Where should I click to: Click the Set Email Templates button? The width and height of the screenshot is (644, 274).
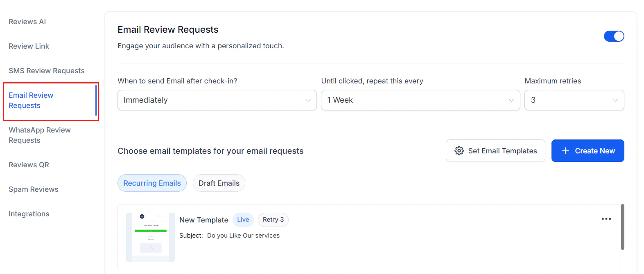click(495, 150)
